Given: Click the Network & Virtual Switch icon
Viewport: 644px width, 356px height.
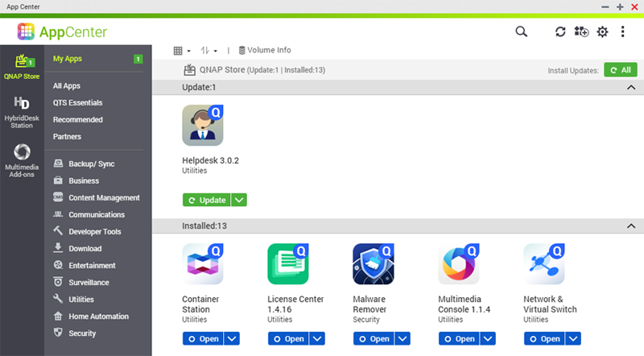Looking at the screenshot, I should click(544, 264).
